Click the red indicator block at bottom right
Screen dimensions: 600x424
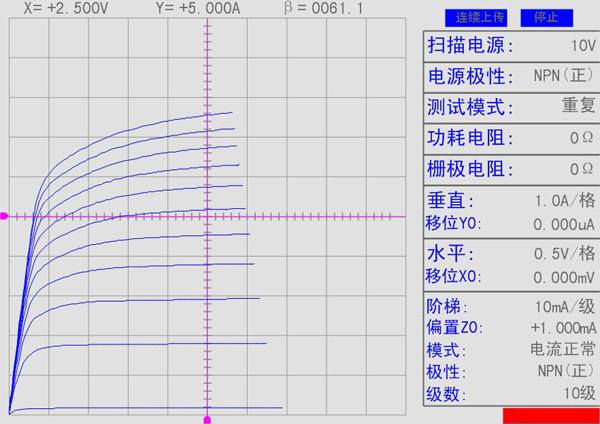(x=550, y=415)
